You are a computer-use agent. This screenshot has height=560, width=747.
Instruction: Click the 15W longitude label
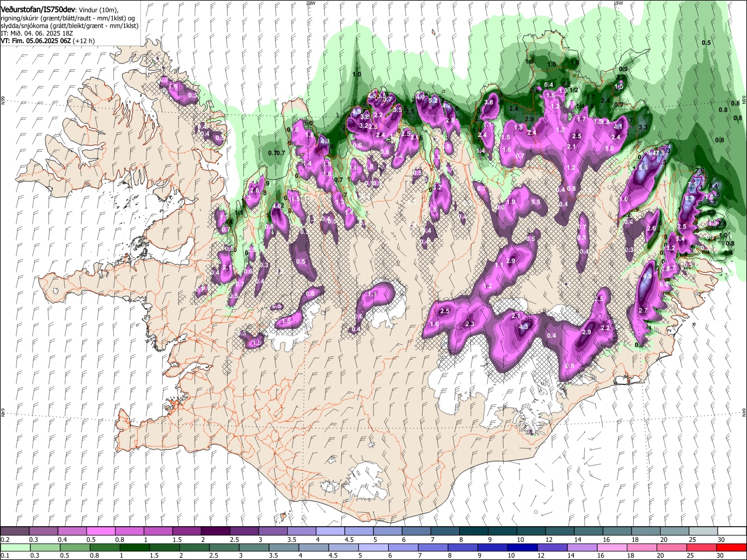click(618, 2)
